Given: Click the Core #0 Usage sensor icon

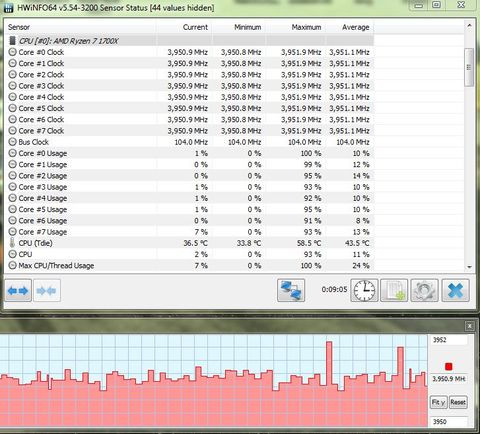Looking at the screenshot, I should point(12,153).
